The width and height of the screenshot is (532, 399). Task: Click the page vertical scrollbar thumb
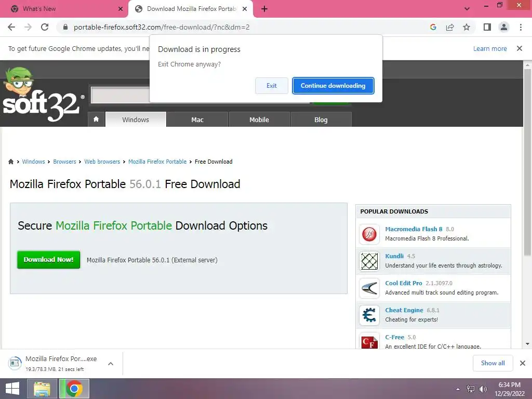click(527, 162)
